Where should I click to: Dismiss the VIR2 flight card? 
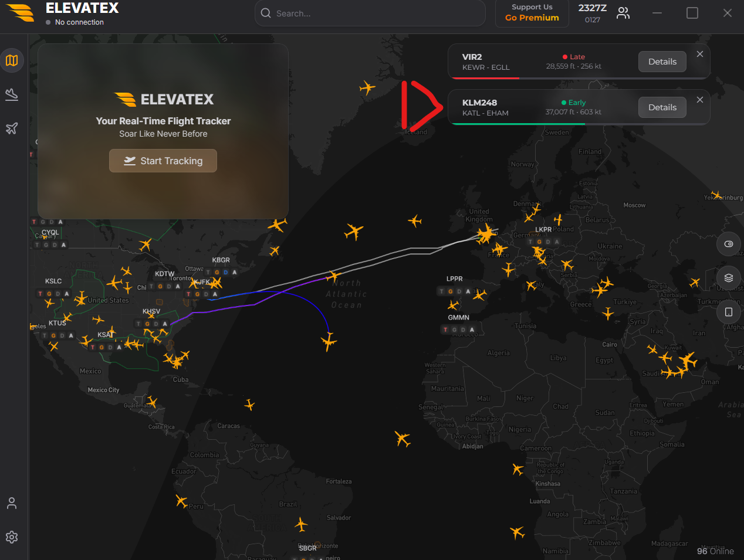(700, 54)
